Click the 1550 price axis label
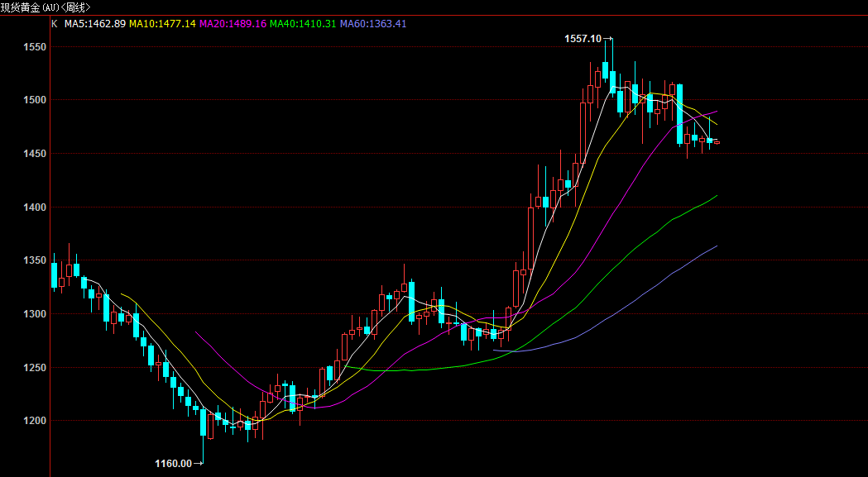This screenshot has height=477, width=868. tap(35, 47)
